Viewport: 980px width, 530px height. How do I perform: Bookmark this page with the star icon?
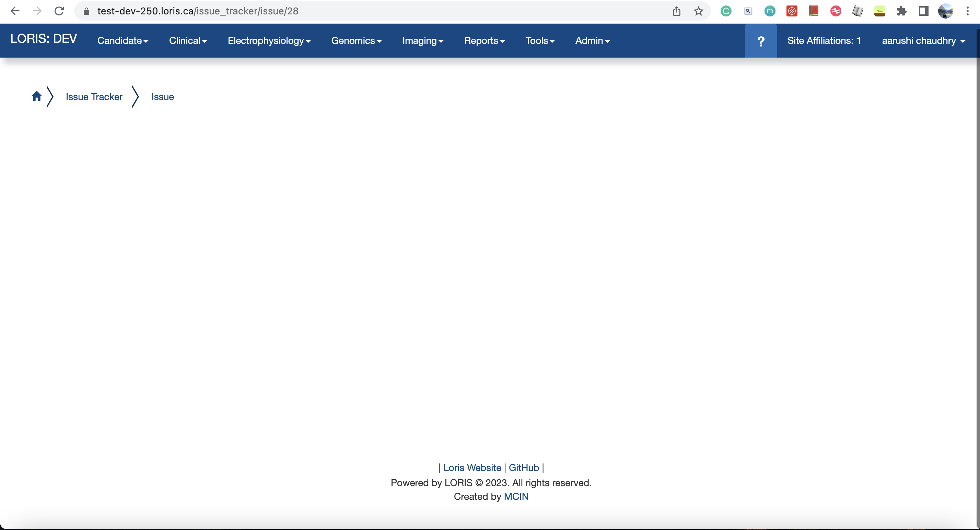click(x=699, y=11)
